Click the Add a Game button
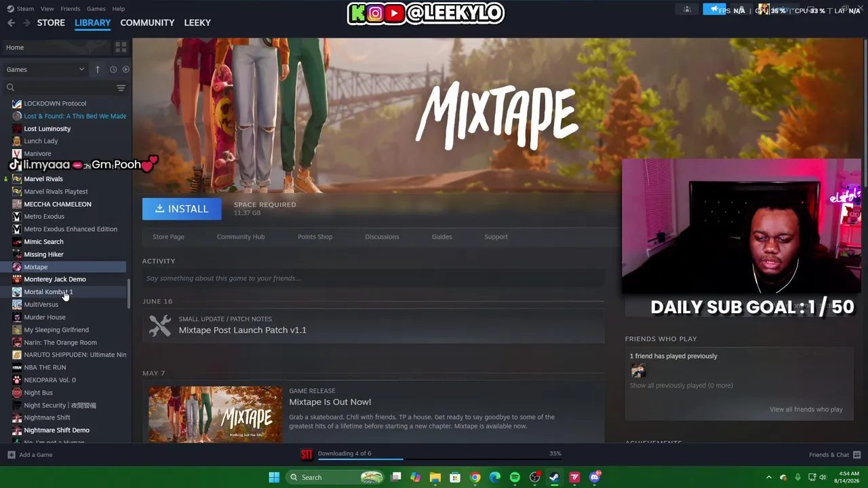 click(x=30, y=455)
